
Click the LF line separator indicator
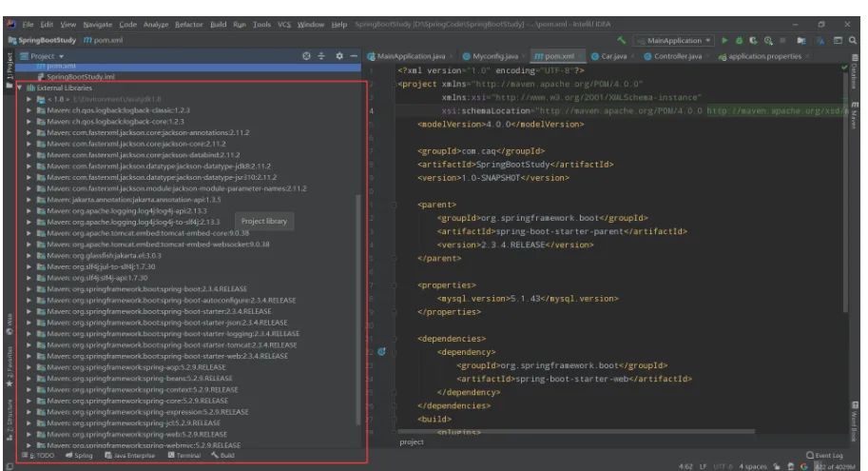703,466
